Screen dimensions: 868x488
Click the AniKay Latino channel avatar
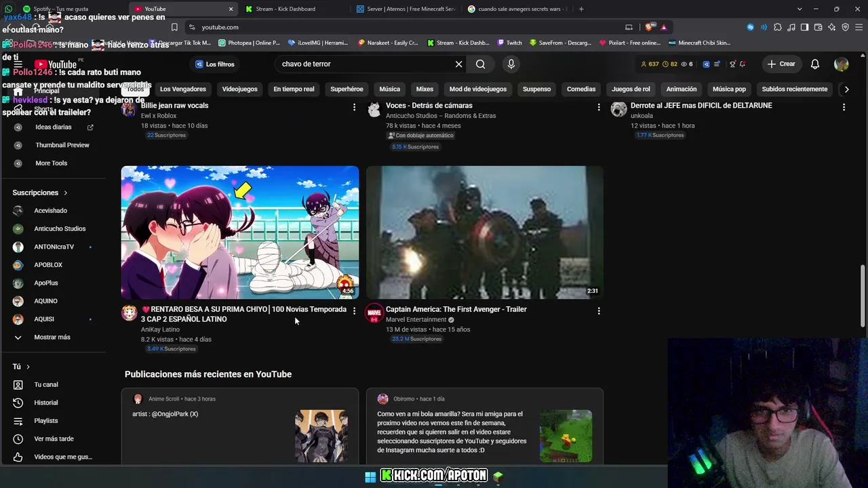click(x=129, y=312)
